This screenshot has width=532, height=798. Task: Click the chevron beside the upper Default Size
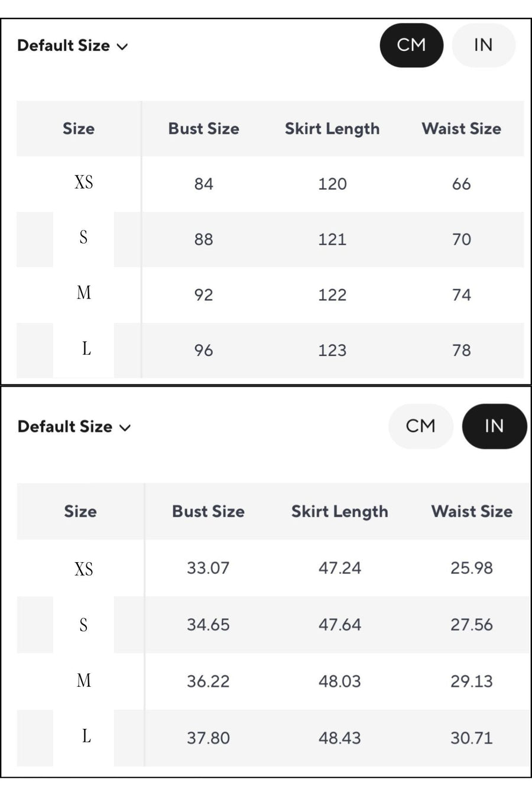coord(123,47)
